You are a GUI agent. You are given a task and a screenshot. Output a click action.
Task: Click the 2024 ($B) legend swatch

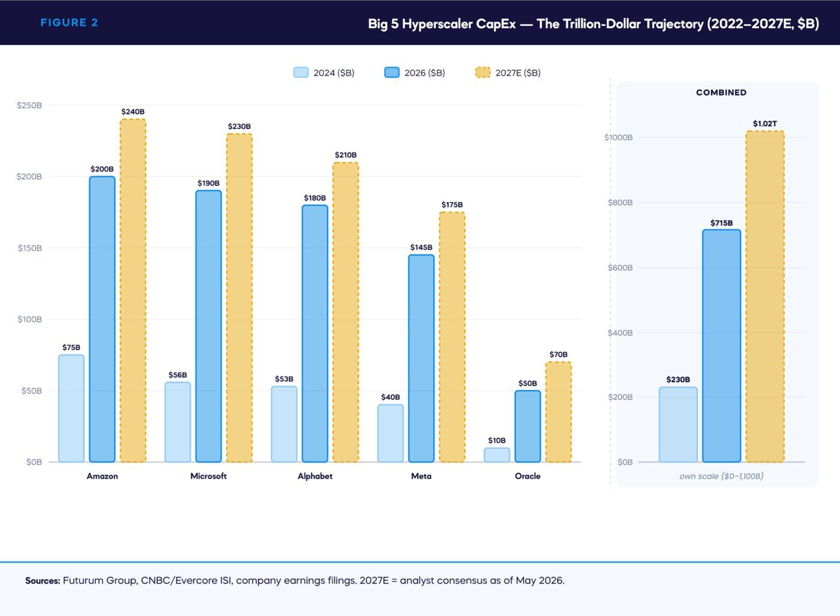[x=301, y=73]
